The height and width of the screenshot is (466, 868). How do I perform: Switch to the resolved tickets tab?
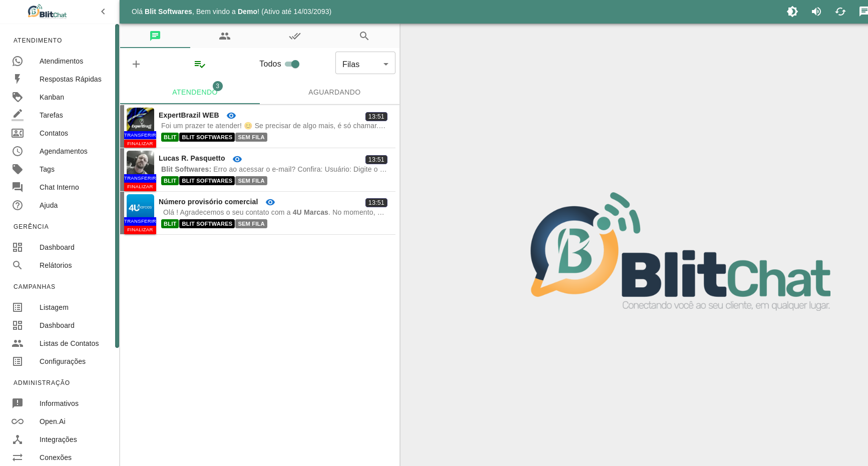[x=294, y=36]
